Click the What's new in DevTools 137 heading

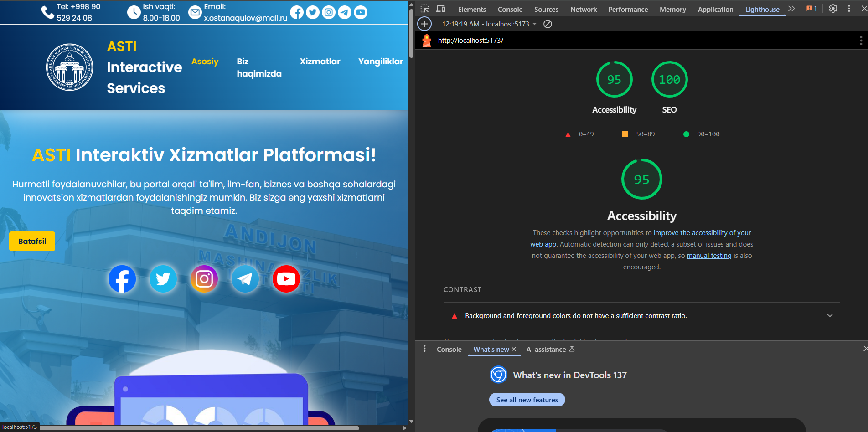pyautogui.click(x=570, y=375)
